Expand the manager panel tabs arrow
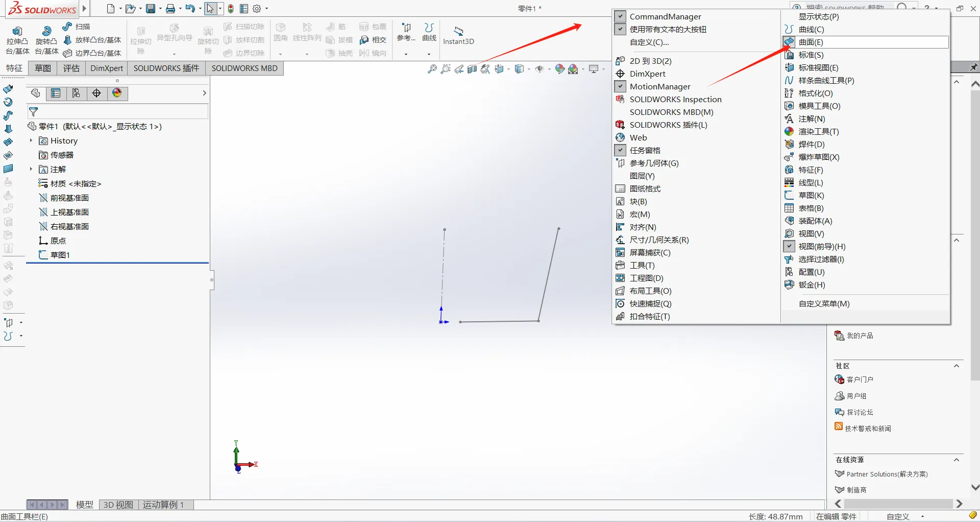Viewport: 980px width, 522px height. [x=204, y=93]
